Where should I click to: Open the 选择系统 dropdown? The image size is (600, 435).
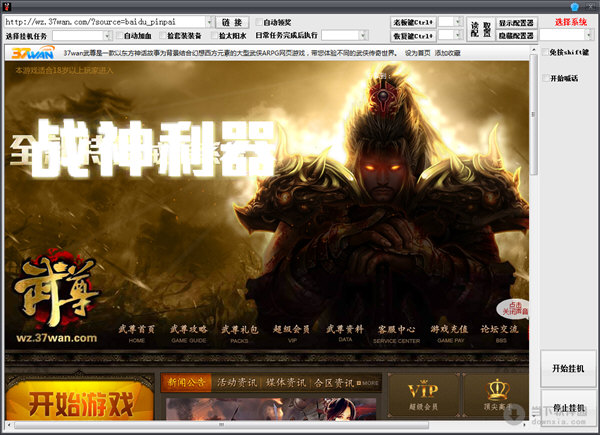click(x=589, y=35)
